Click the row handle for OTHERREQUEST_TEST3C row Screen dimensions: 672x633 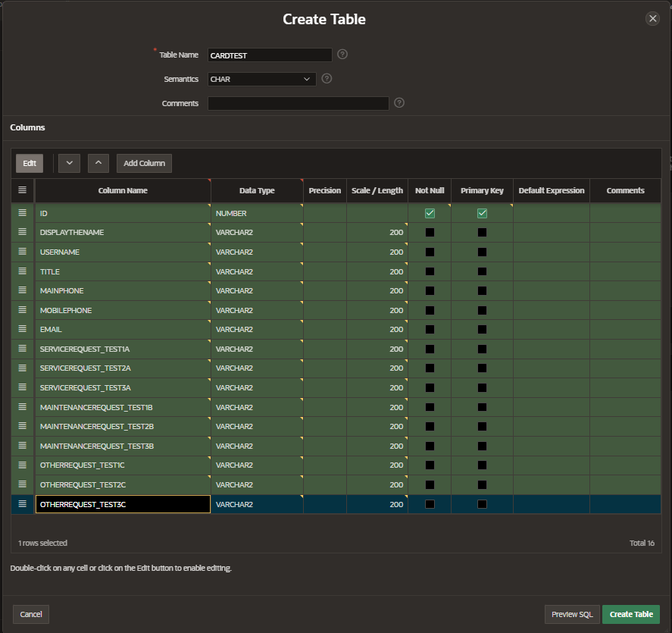click(x=22, y=504)
